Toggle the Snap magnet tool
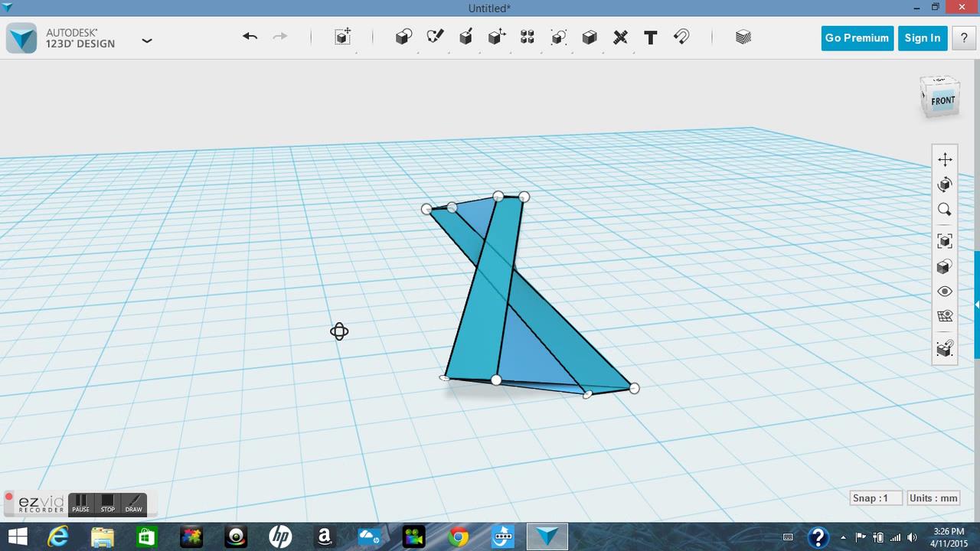This screenshot has height=551, width=980. pyautogui.click(x=681, y=37)
